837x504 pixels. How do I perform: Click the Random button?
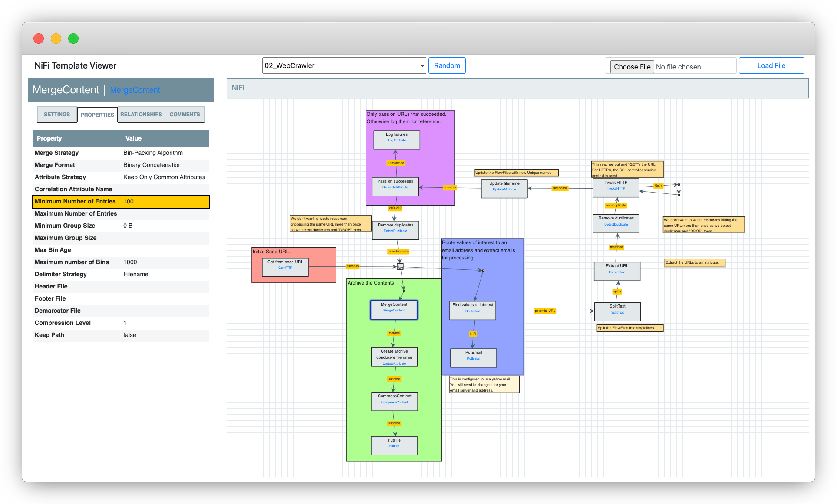pyautogui.click(x=447, y=65)
